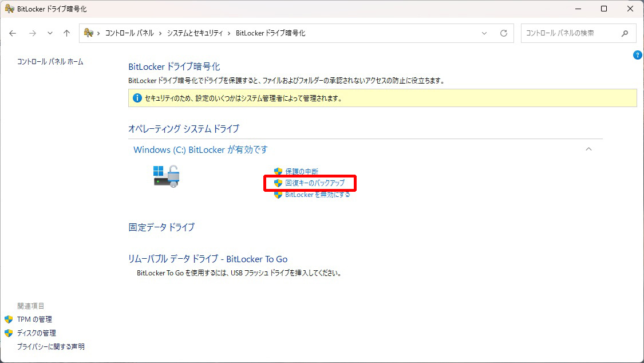Open プライバシーに関する声明 link
The height and width of the screenshot is (363, 644).
click(x=51, y=346)
